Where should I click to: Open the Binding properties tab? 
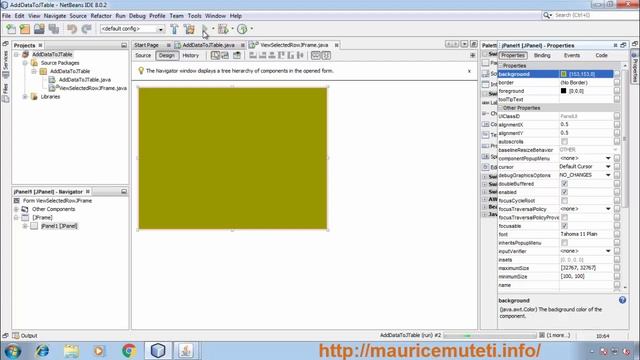[542, 56]
